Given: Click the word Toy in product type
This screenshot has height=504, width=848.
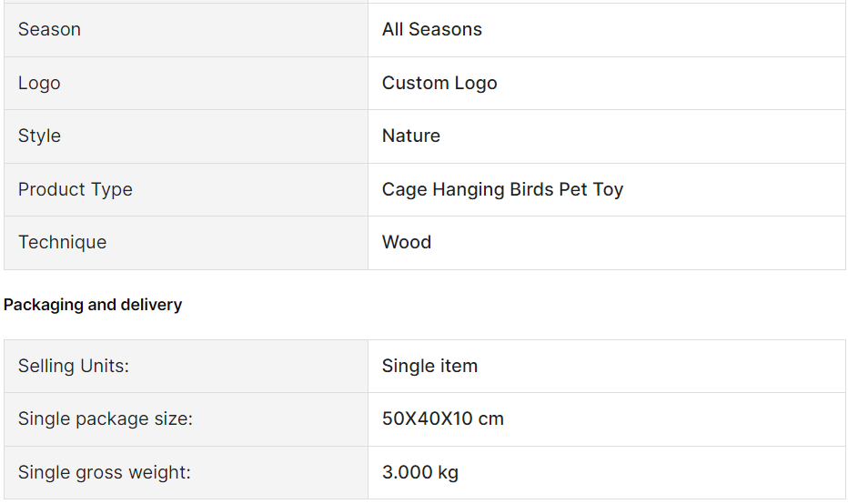Looking at the screenshot, I should point(608,189).
